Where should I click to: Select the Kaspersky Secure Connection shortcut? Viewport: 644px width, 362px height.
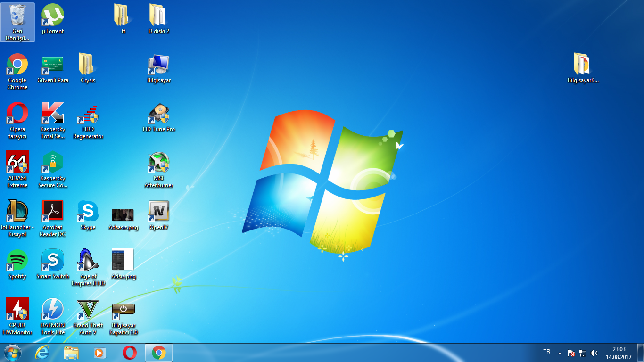click(53, 169)
